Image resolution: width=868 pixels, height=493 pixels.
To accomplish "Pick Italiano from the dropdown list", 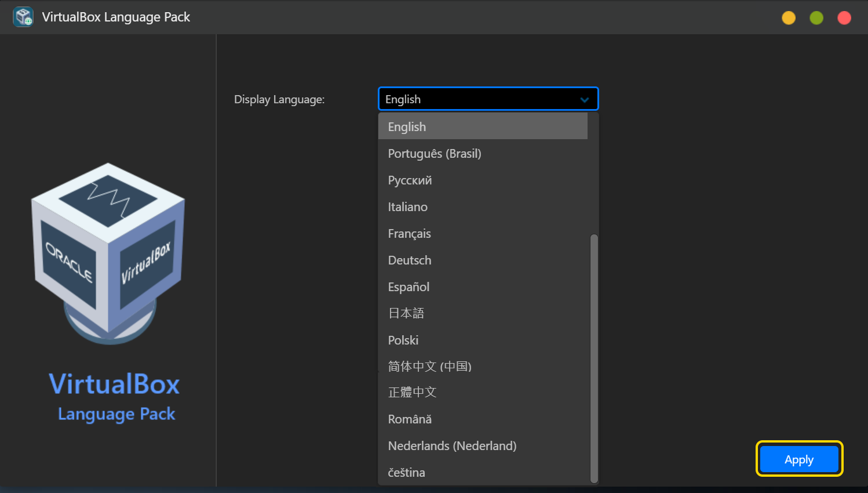I will point(483,206).
